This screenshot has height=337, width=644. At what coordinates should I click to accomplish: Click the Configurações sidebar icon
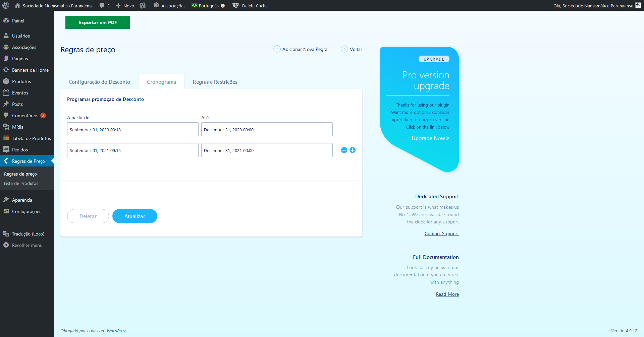6,211
